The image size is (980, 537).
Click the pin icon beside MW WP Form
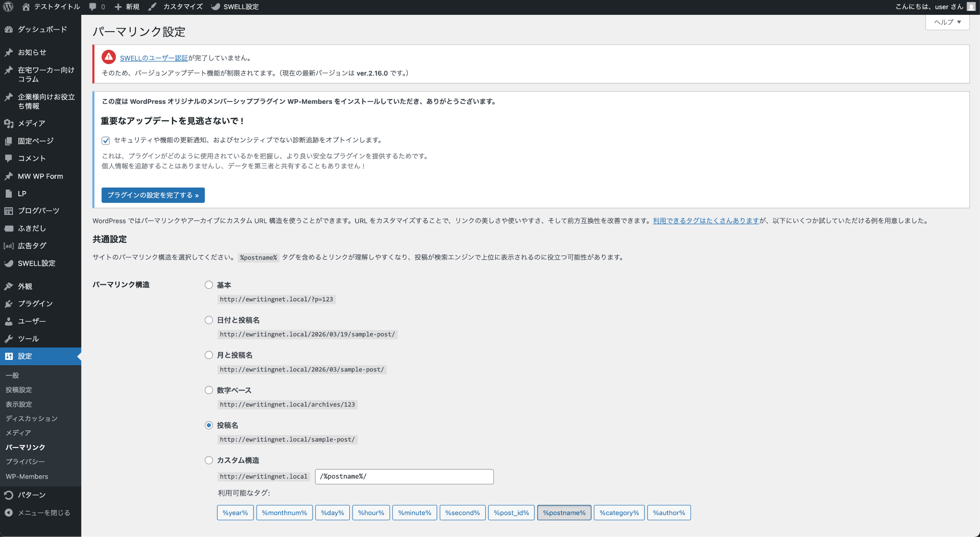click(9, 176)
